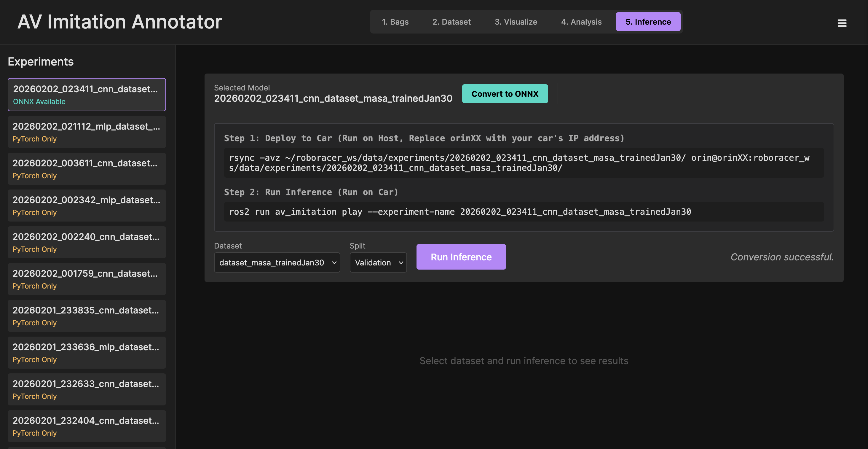Open experiment 20260202_002240_cnn_dataset

[x=87, y=242]
